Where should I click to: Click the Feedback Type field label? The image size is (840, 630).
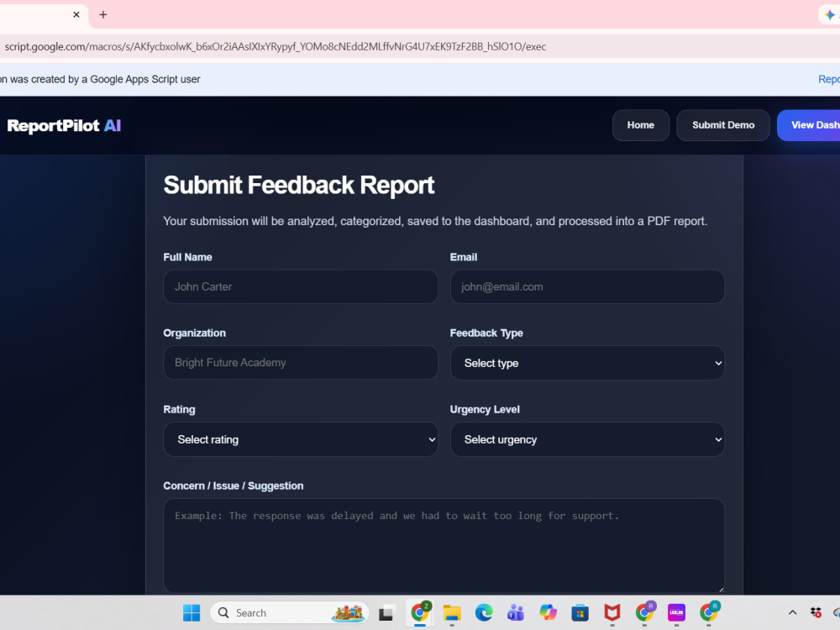tap(486, 333)
